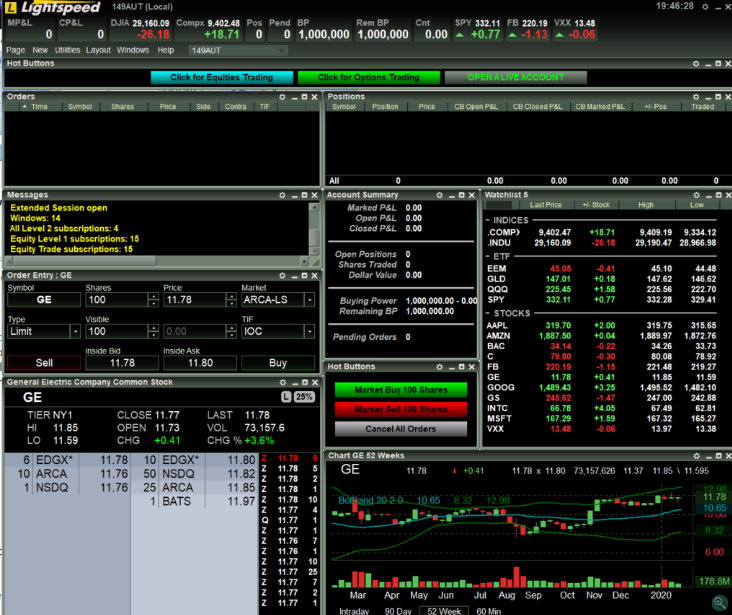732x615 pixels.
Task: Open the Help menu
Action: pyautogui.click(x=165, y=50)
